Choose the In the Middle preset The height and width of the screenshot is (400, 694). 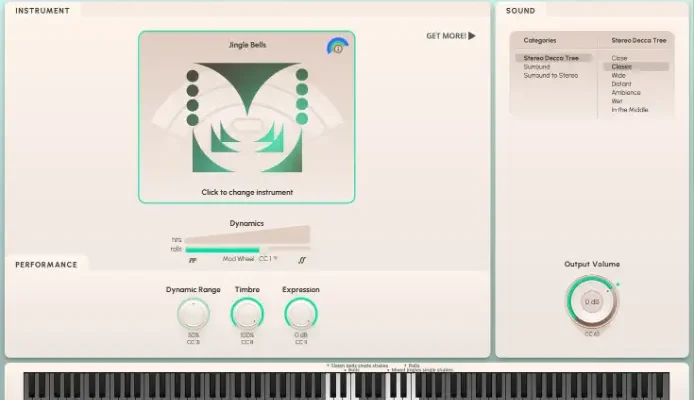click(630, 110)
